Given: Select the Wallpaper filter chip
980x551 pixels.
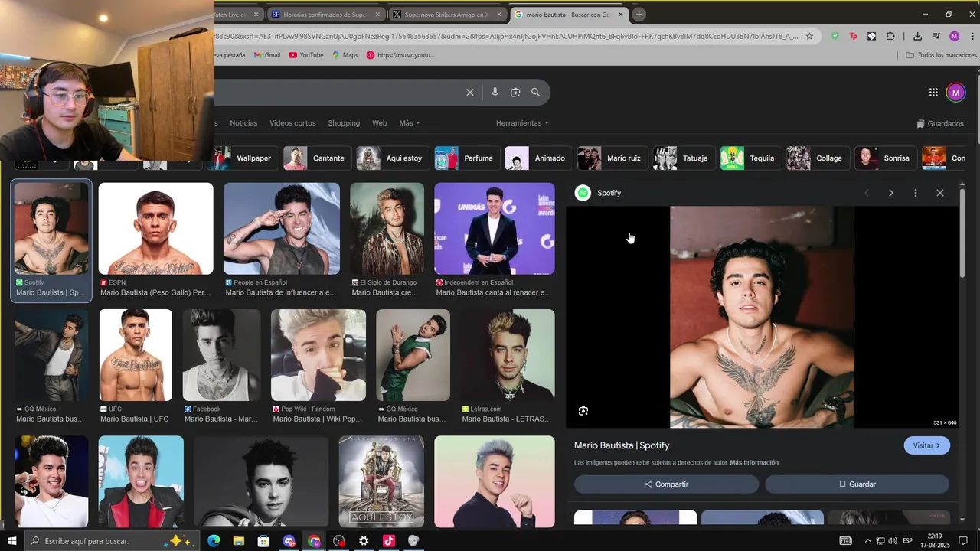Looking at the screenshot, I should click(x=244, y=158).
